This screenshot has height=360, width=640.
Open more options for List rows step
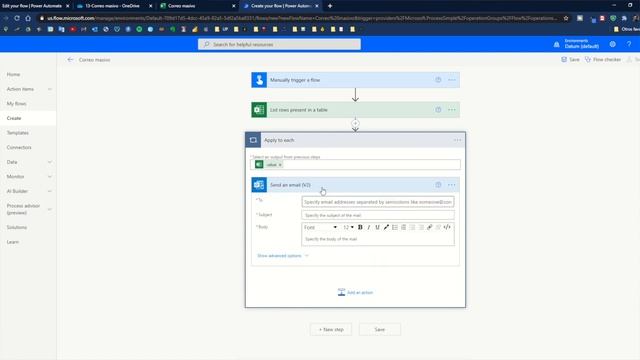451,110
